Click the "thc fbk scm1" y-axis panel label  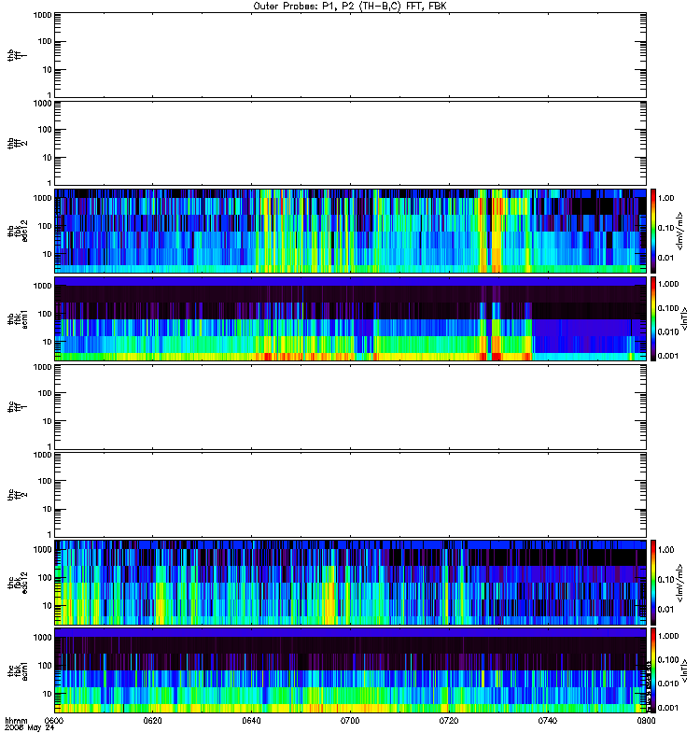17,670
